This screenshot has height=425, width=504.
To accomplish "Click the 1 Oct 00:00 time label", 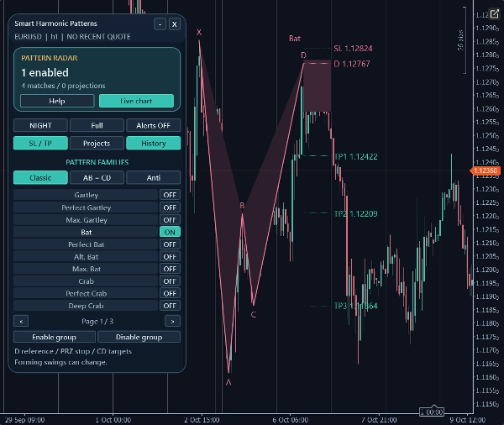I will point(113,420).
